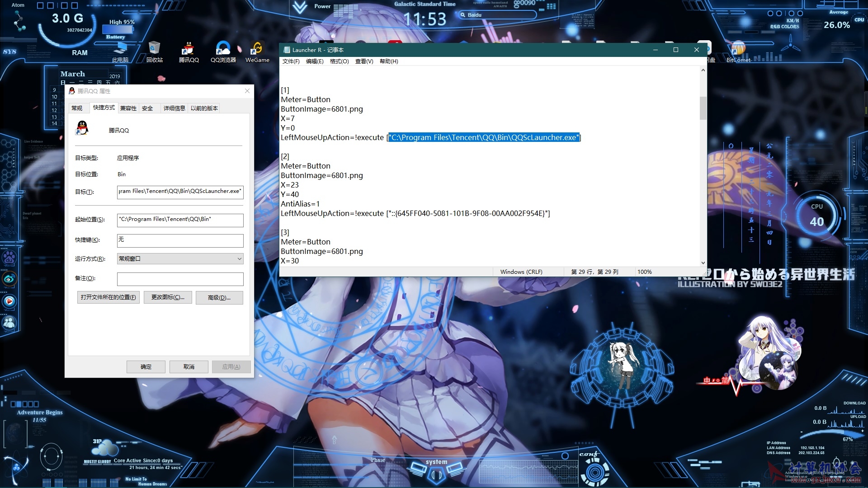The height and width of the screenshot is (488, 868).
Task: Click the 11:53 clock widget
Action: pos(425,19)
